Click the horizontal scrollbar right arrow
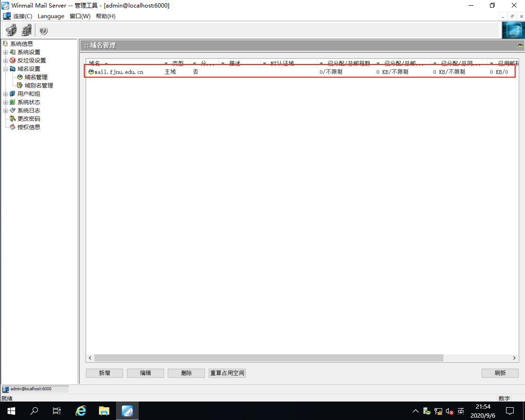 point(514,358)
